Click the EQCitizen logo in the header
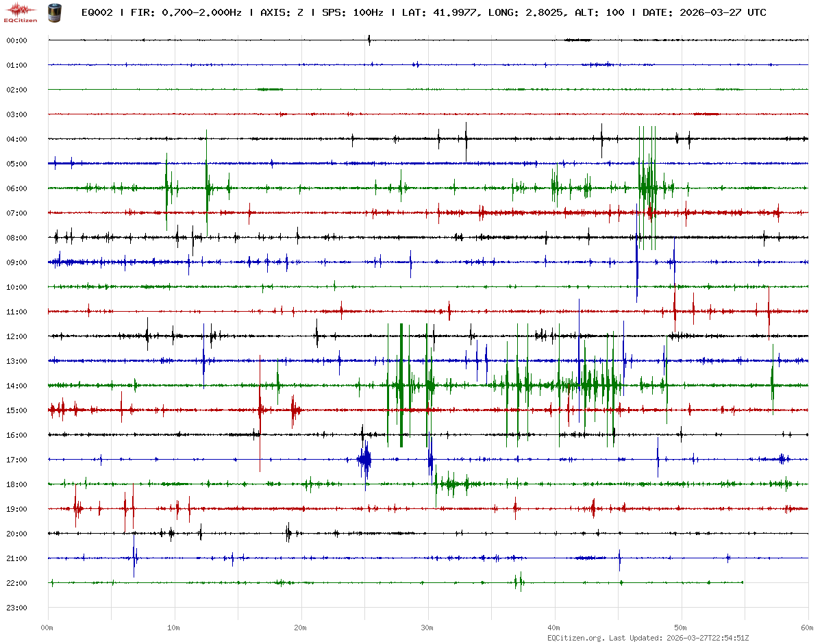 click(21, 12)
